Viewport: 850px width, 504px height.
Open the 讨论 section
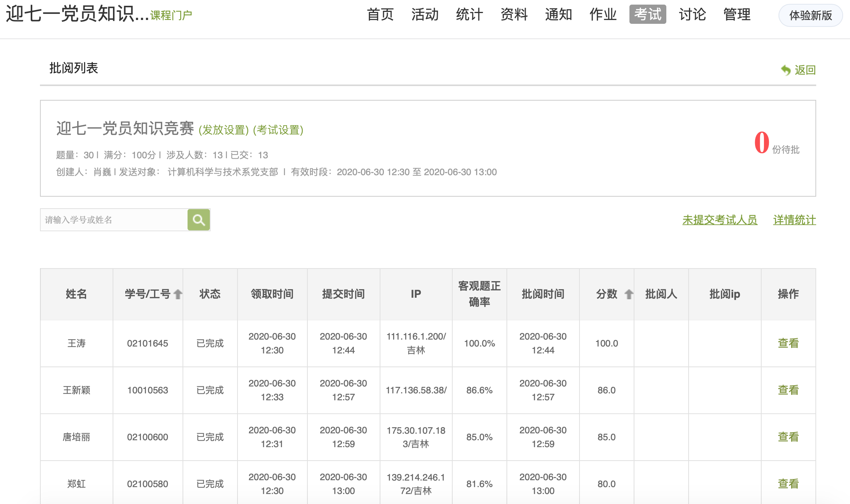(692, 15)
